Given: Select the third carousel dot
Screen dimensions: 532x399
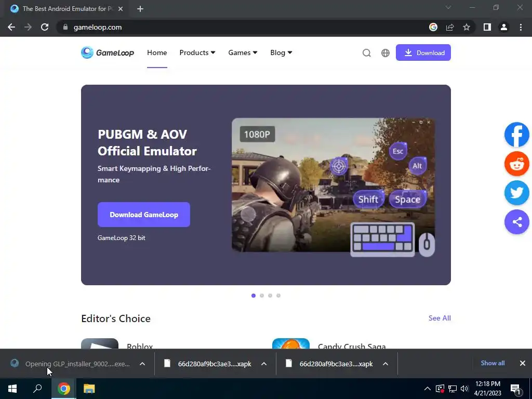Looking at the screenshot, I should click(x=270, y=296).
